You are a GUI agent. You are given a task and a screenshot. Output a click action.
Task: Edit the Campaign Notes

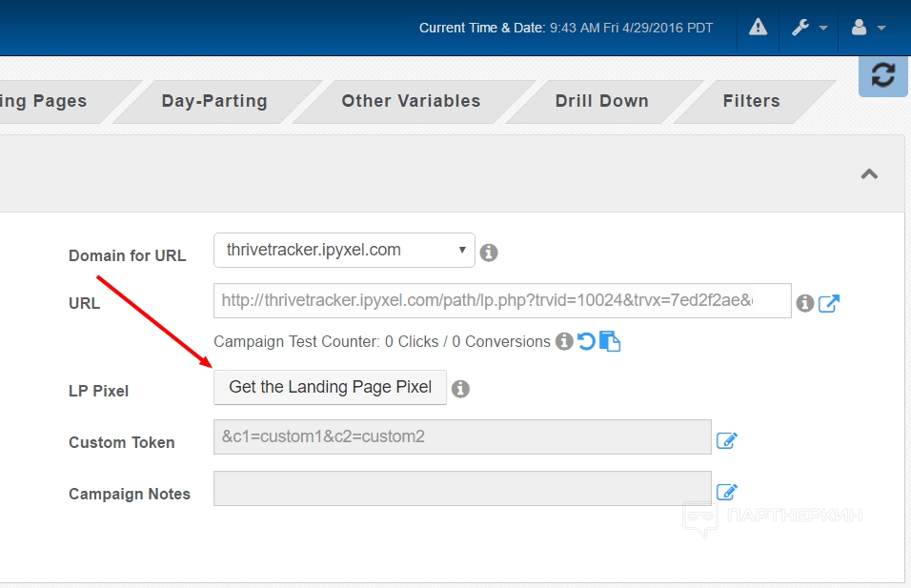pyautogui.click(x=727, y=492)
